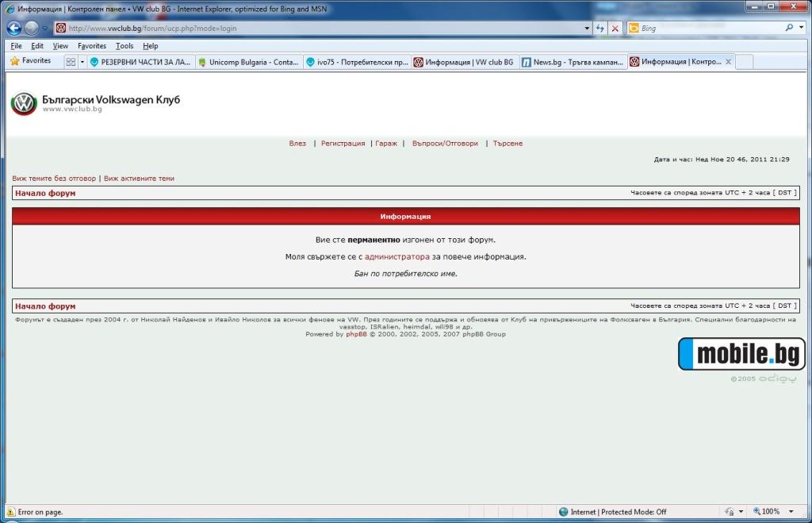Stop page loading with red X icon

[615, 28]
